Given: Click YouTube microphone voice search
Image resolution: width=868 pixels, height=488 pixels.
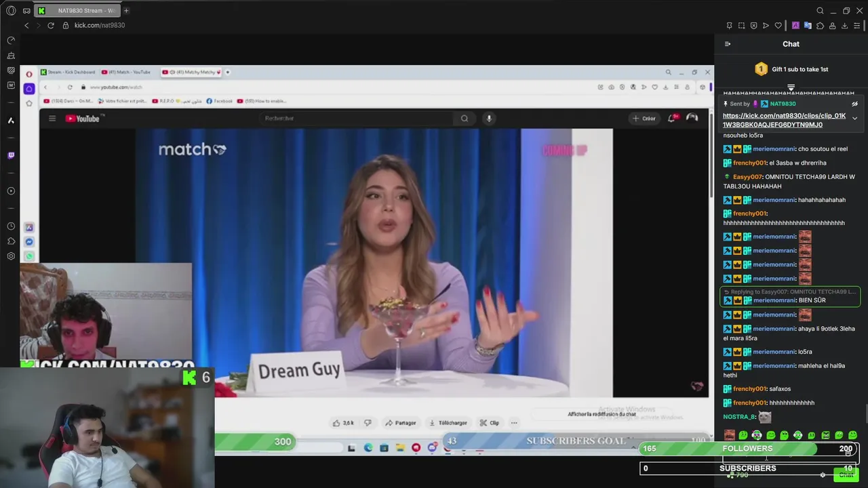Looking at the screenshot, I should [x=488, y=118].
